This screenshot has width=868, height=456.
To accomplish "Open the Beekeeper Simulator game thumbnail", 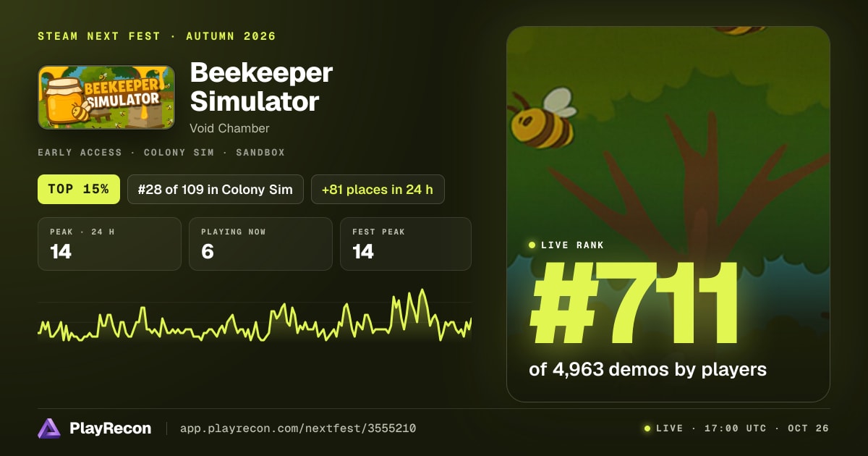I will (106, 98).
